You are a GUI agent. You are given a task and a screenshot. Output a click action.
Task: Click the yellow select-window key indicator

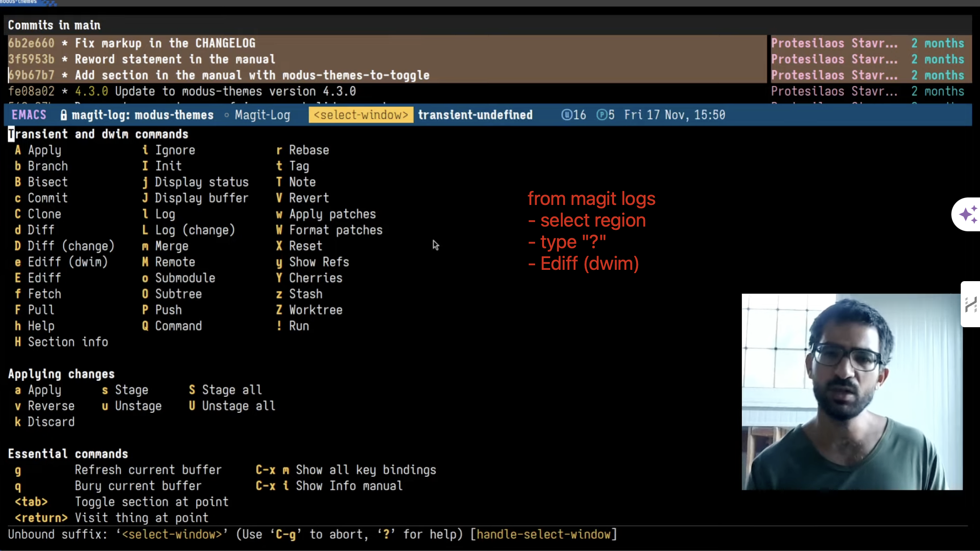click(360, 115)
